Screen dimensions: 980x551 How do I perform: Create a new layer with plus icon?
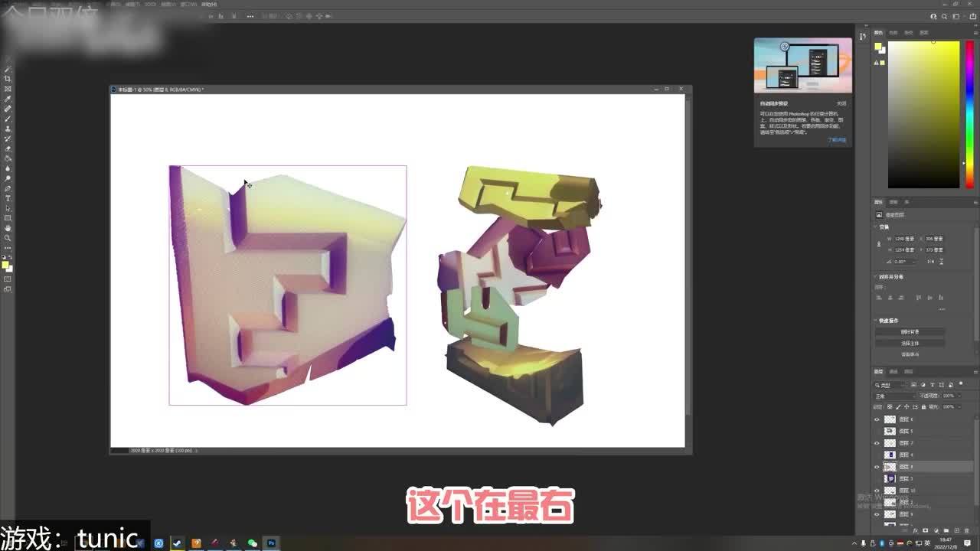pos(957,530)
